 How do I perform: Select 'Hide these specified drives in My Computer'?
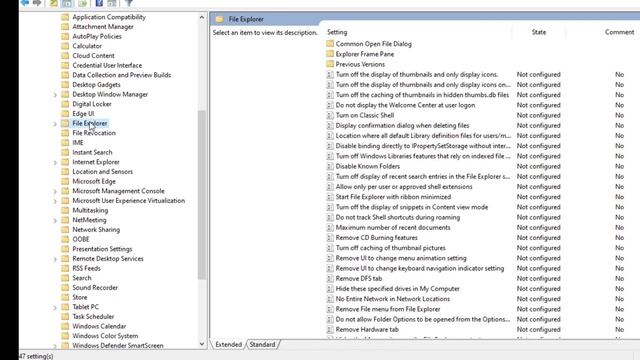click(398, 289)
